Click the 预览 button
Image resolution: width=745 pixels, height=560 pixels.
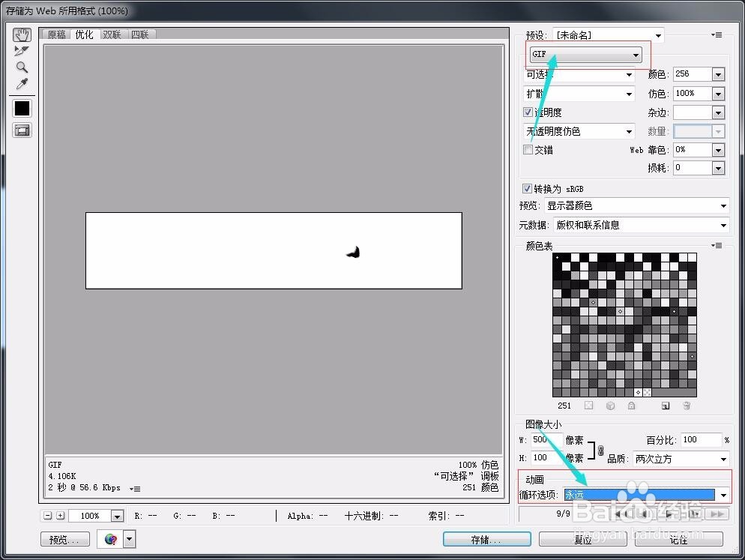[64, 539]
